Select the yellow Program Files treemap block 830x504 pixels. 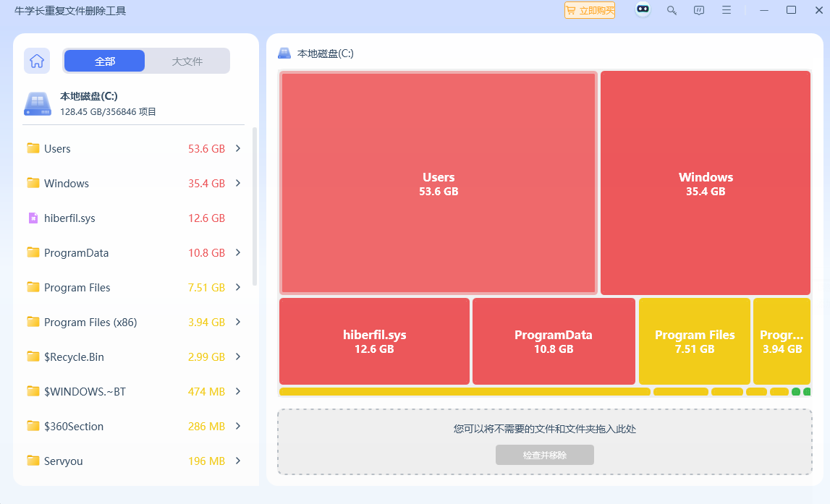coord(695,341)
